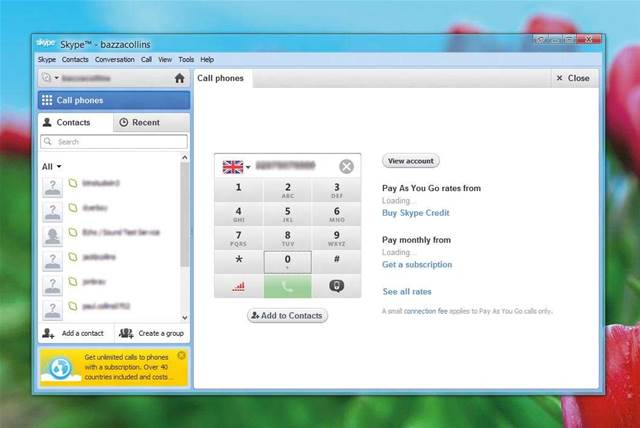Open the Conversation menu

(115, 60)
